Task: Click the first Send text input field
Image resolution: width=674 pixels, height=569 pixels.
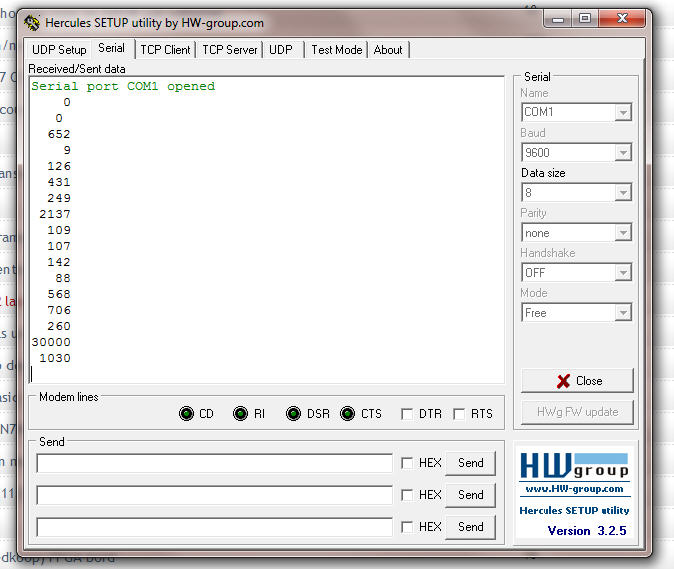Action: (x=214, y=463)
